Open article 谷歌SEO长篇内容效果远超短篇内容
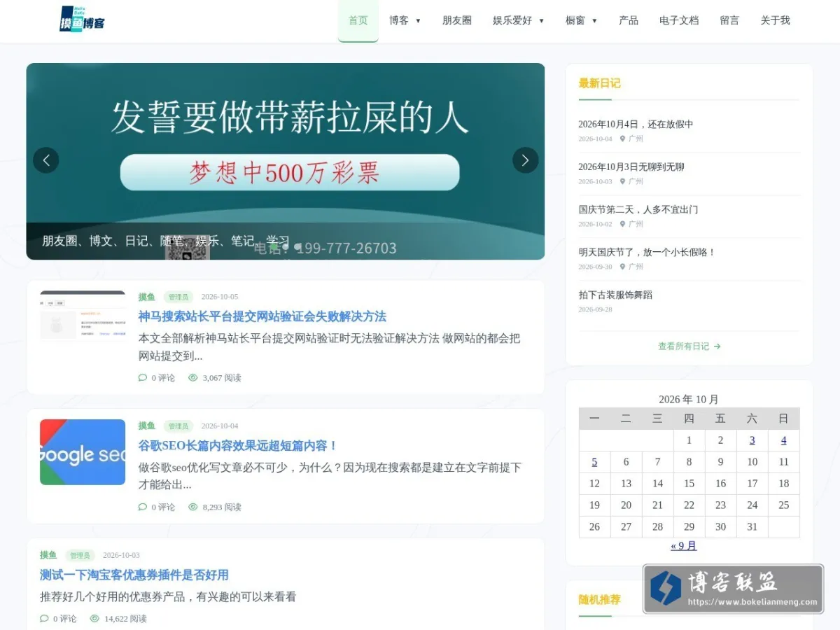Screen dimensions: 840x630 [x=238, y=446]
